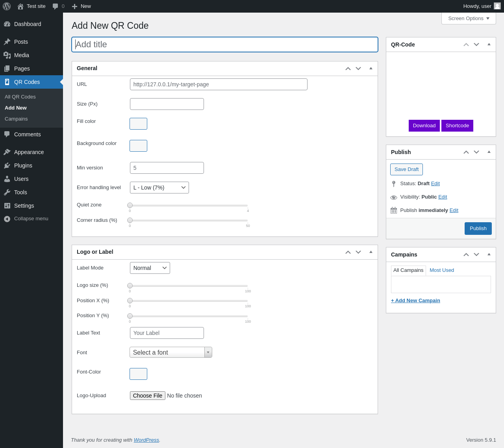This screenshot has height=448, width=504.
Task: Collapse the Logo or Label panel
Action: coord(371,252)
